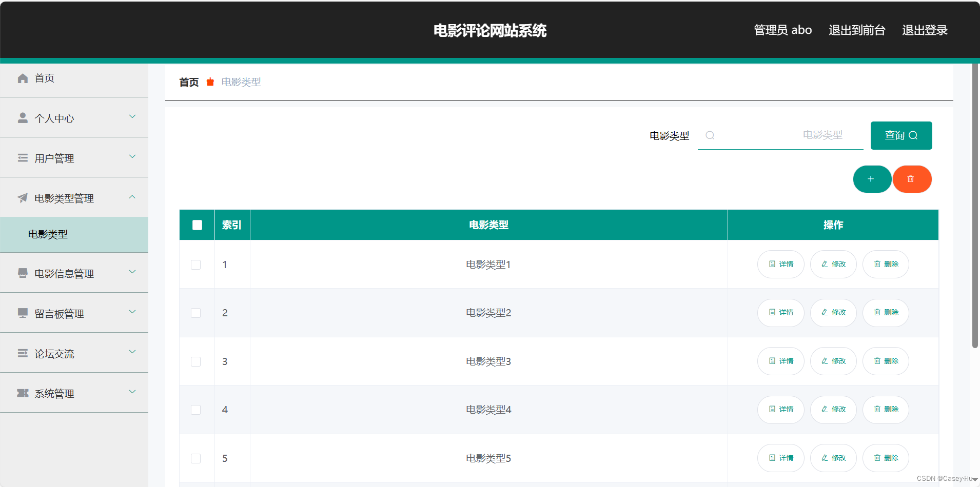Click the home icon beside 首页 in sidebar
The image size is (980, 487).
click(x=23, y=78)
